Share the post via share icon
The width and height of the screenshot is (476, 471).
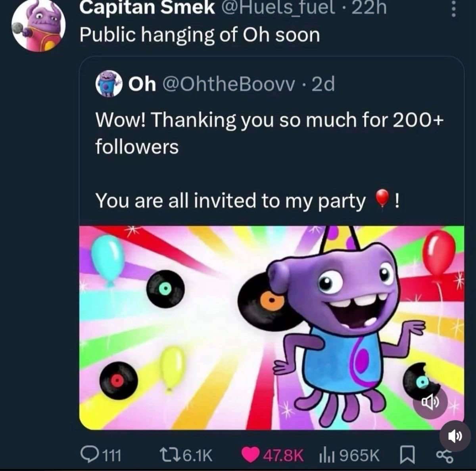click(x=444, y=455)
